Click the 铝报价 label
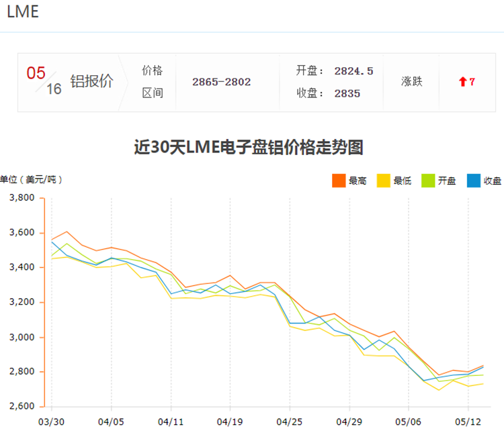This screenshot has height=433, width=504. pos(91,82)
